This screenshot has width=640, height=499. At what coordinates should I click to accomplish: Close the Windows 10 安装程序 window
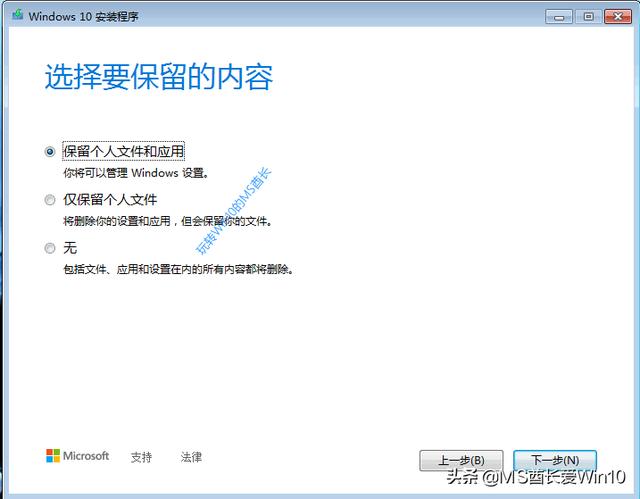click(x=618, y=17)
